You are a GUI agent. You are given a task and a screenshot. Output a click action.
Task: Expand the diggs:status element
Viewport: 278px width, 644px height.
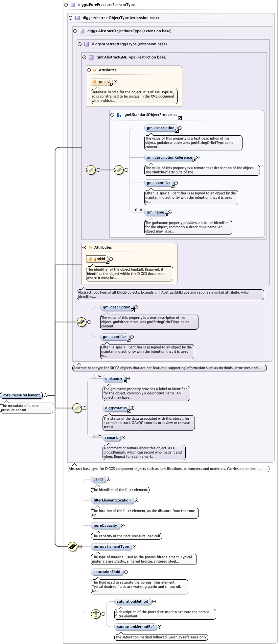[x=133, y=408]
